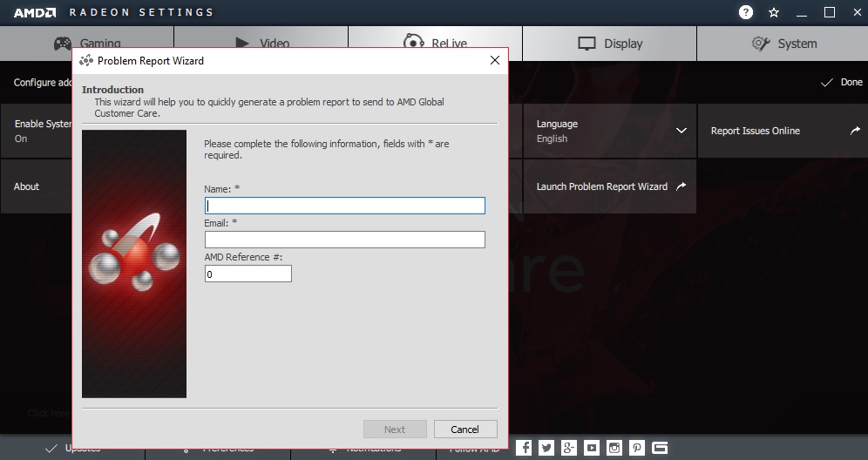Screen dimensions: 868x460
Task: Switch to the Display tab
Action: click(x=609, y=44)
